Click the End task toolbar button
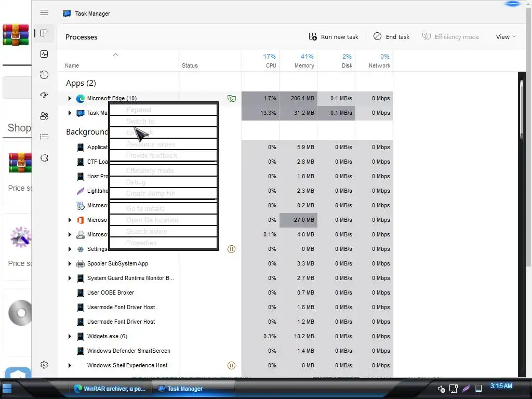Screen dimensions: 532x399 click(x=392, y=37)
